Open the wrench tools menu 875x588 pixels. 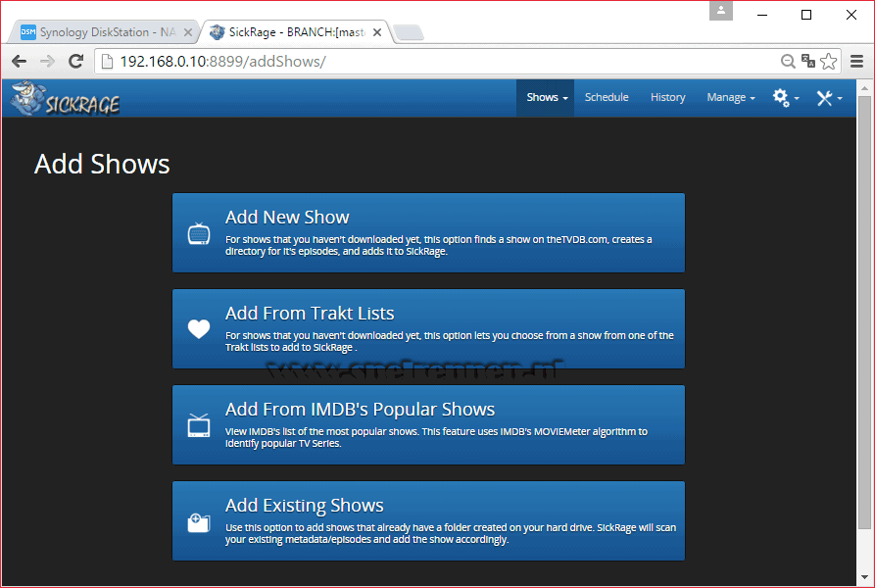coord(829,98)
